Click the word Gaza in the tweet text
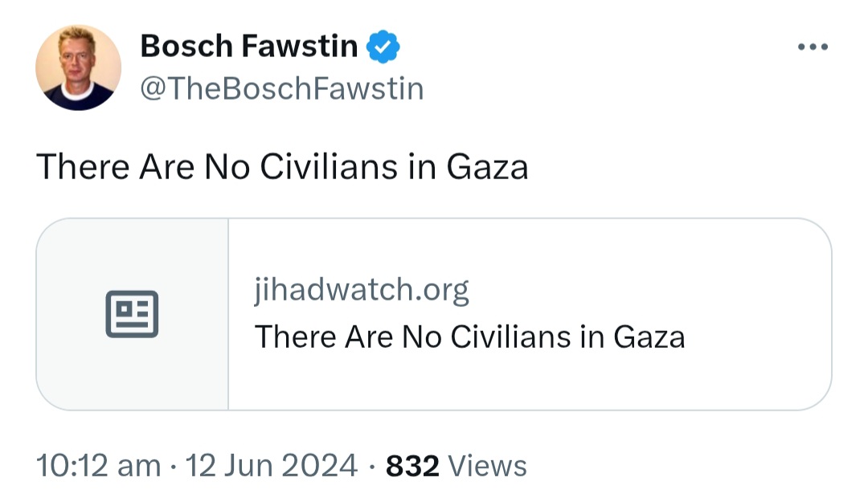Viewport: 868px width, 502px height. coord(487,166)
